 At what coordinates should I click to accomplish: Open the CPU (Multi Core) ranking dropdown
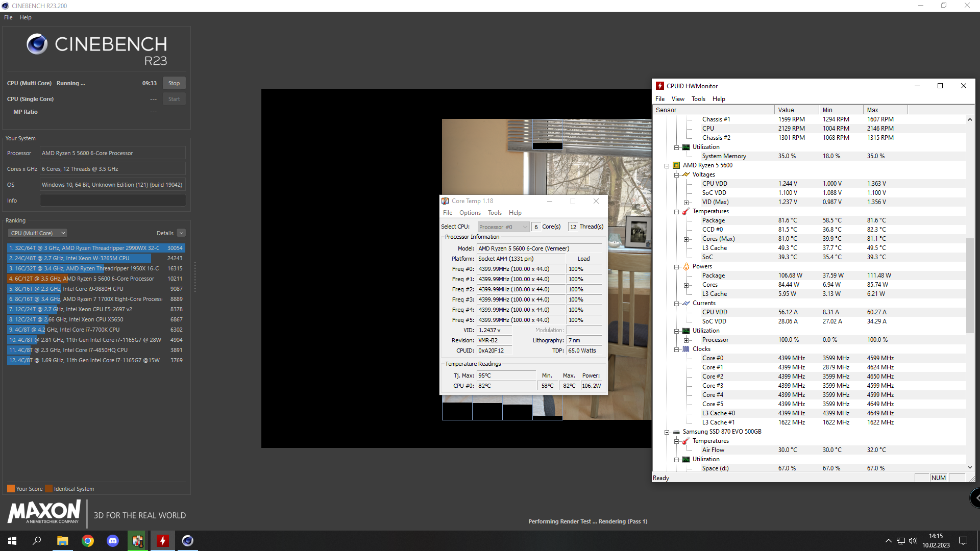[37, 233]
